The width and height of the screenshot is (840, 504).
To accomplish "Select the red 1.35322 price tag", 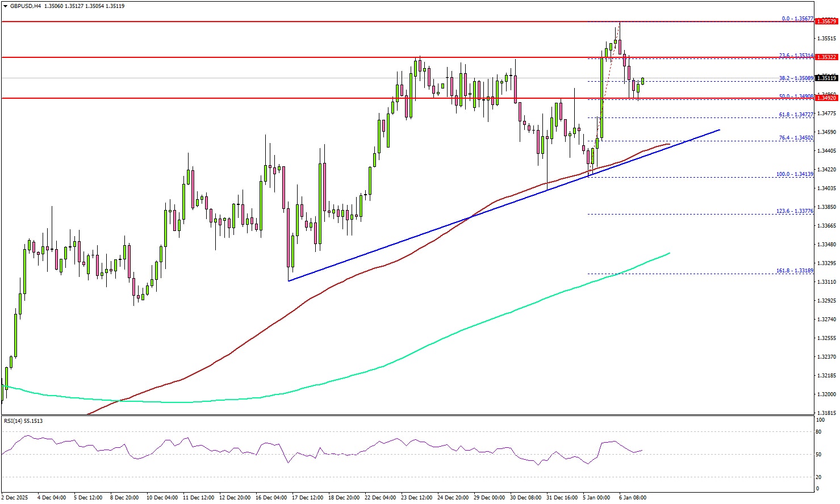I will (826, 57).
